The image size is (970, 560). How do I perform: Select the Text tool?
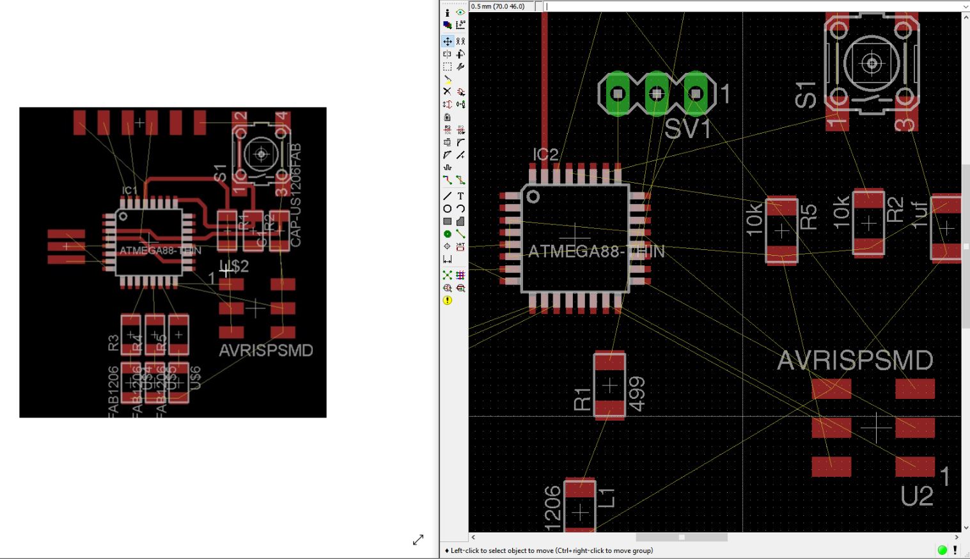(x=460, y=196)
